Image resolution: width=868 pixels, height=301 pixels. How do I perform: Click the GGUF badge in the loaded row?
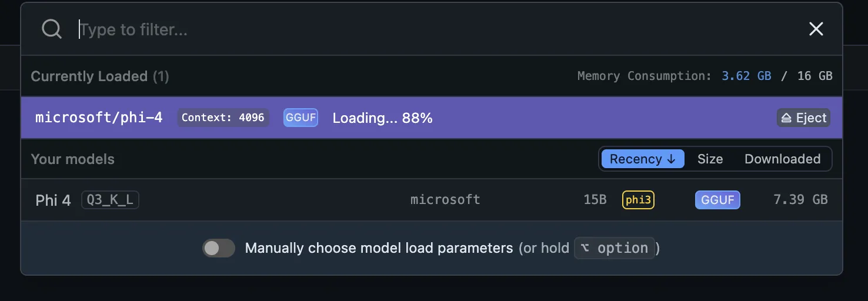tap(301, 118)
